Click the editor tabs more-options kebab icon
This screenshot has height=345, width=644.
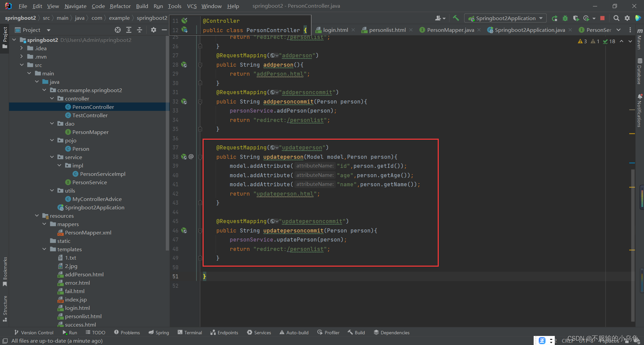point(630,30)
